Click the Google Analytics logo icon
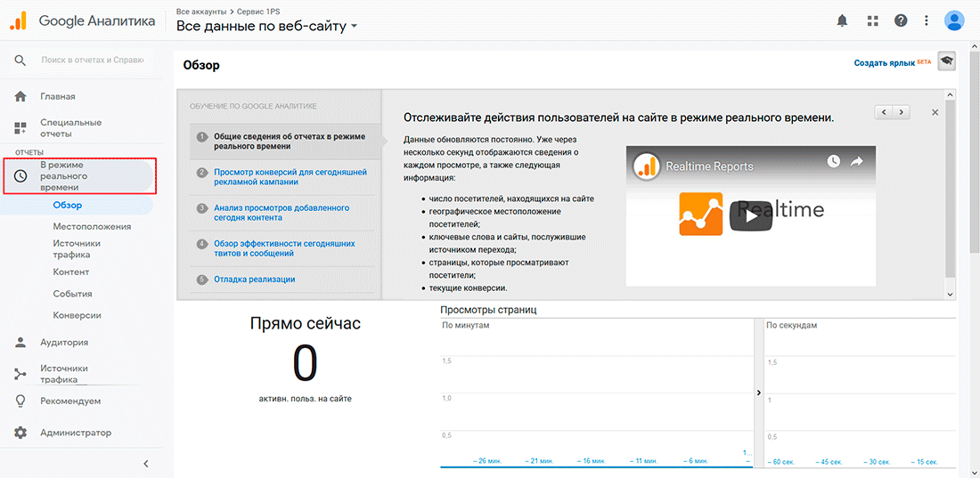This screenshot has width=980, height=478. coord(18,20)
